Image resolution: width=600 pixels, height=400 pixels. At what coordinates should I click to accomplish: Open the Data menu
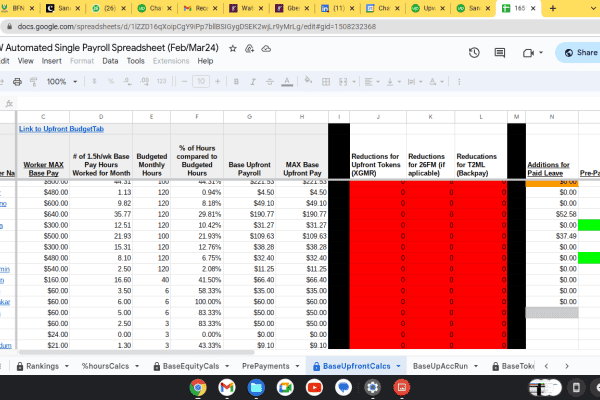pos(110,61)
